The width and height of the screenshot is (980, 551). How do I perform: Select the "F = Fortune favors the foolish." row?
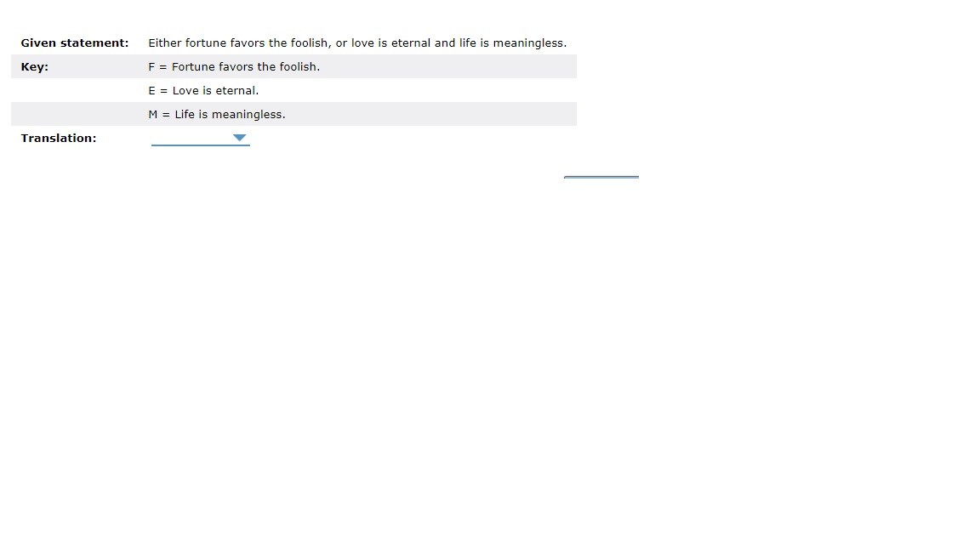pyautogui.click(x=293, y=66)
